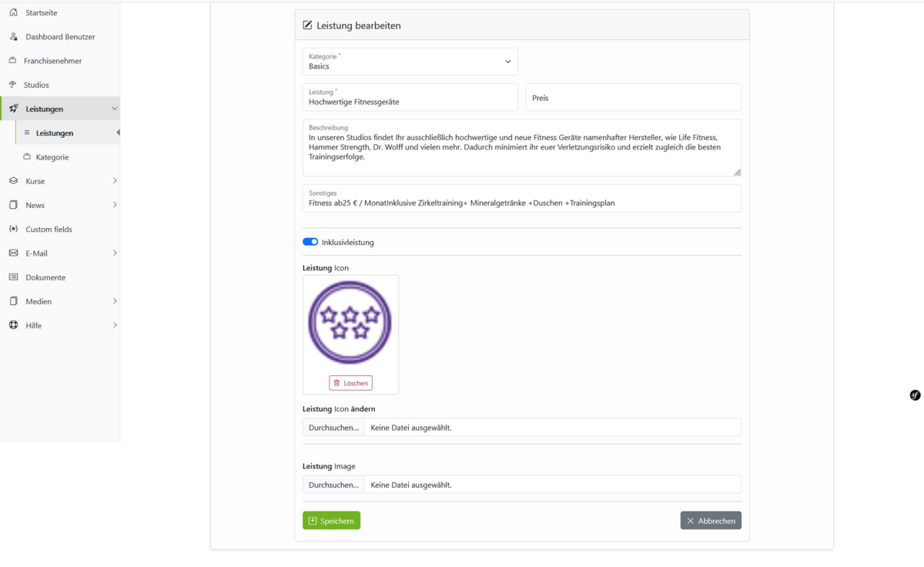Delete icon with Löschen button

350,383
